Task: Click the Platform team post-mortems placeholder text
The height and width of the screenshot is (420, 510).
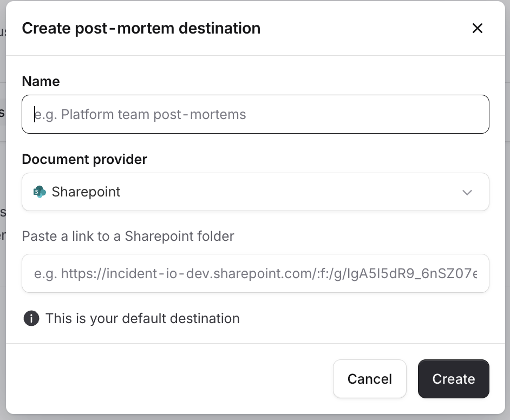Action: (x=141, y=114)
